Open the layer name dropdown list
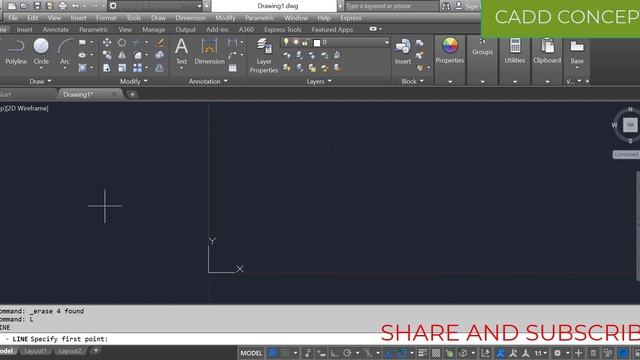Viewport: 640px width, 360px height. pos(386,42)
